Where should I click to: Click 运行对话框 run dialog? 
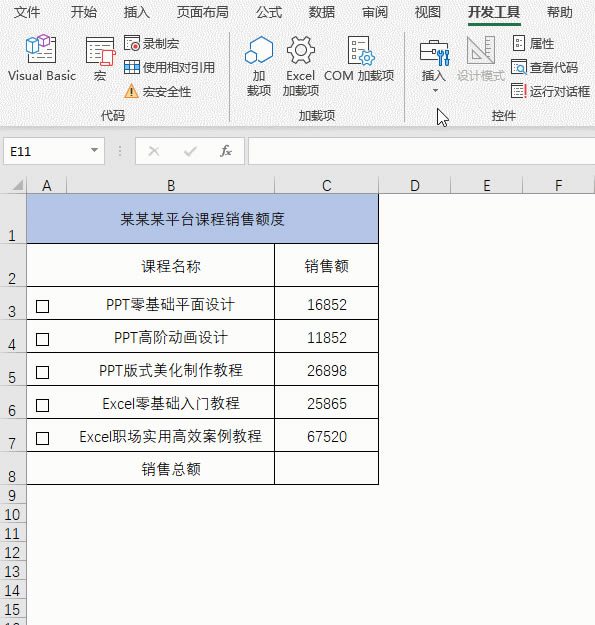pyautogui.click(x=551, y=91)
